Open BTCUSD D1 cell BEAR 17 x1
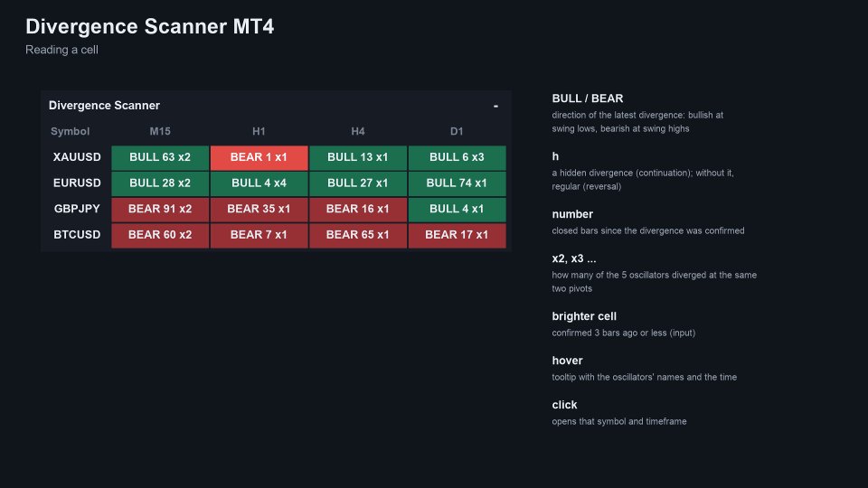 click(457, 235)
